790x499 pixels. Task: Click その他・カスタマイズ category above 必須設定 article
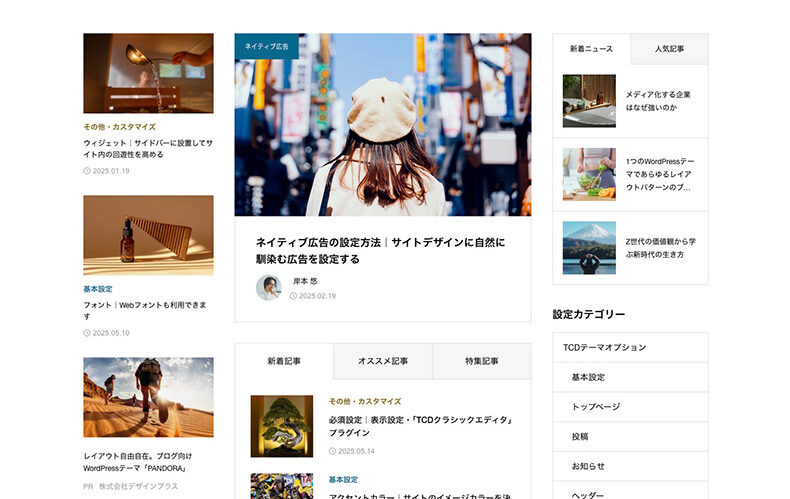click(x=365, y=402)
